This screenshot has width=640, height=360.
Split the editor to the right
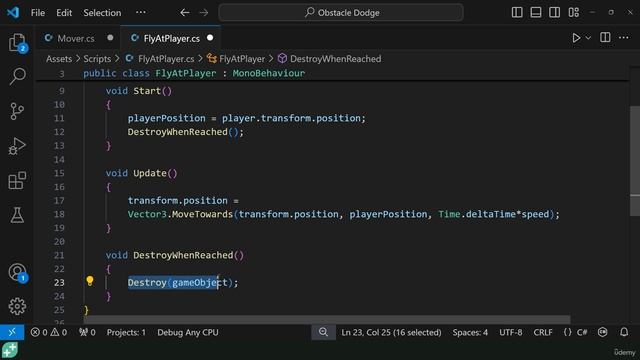[x=605, y=38]
